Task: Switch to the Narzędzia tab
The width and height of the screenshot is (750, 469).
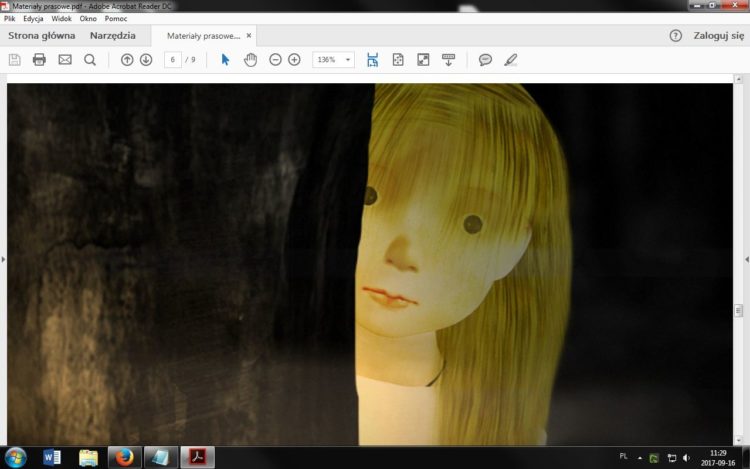Action: pyautogui.click(x=112, y=35)
